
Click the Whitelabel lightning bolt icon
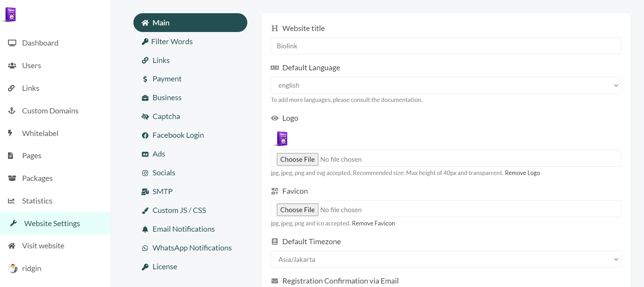[x=10, y=133]
